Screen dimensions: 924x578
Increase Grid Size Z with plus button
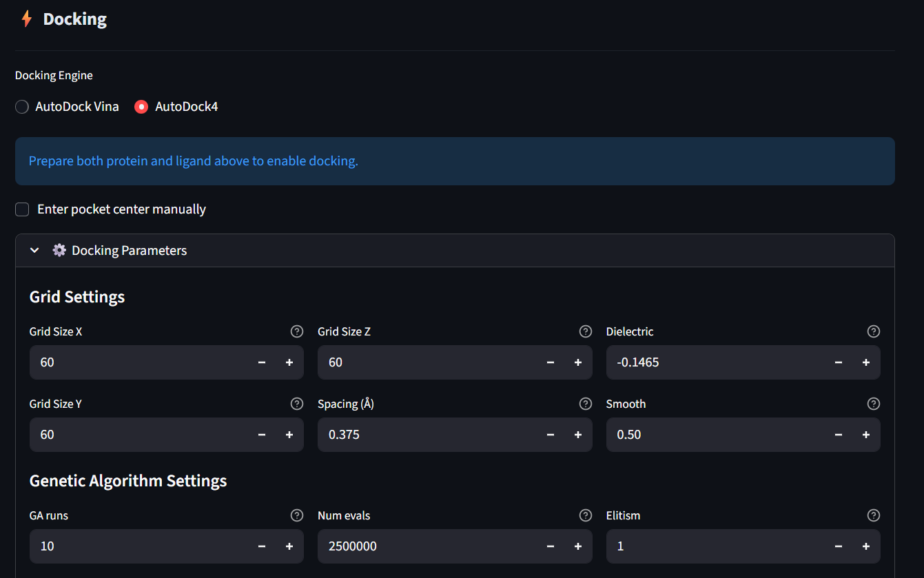(578, 362)
